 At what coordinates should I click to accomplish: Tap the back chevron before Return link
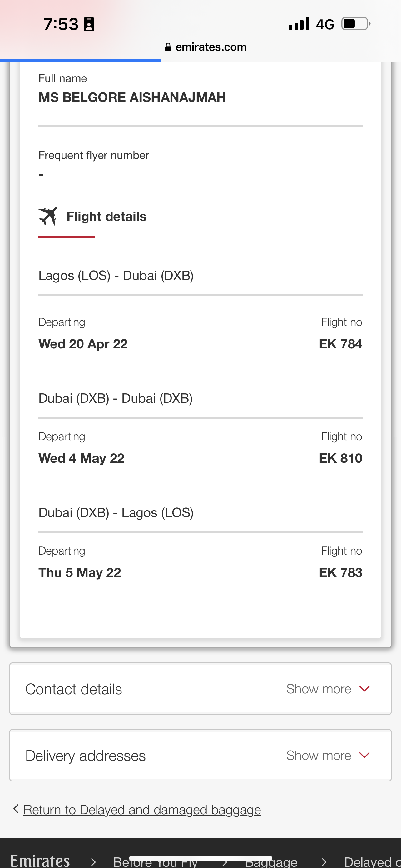[16, 809]
